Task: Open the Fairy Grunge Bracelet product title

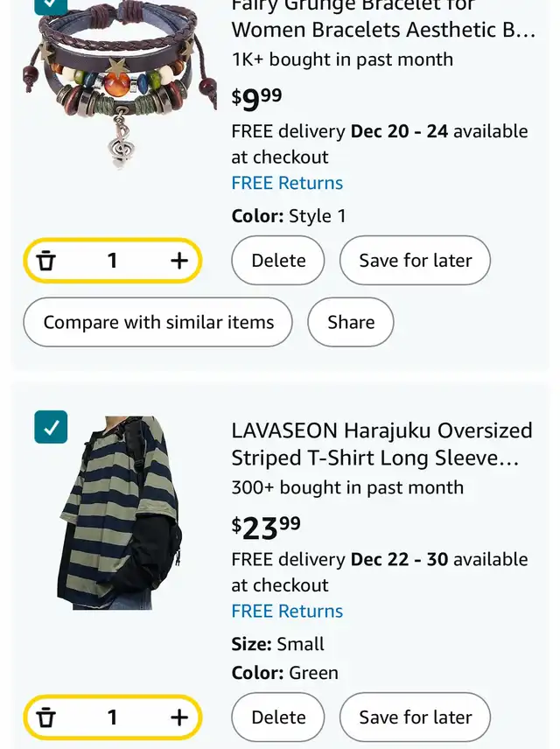Action: pyautogui.click(x=383, y=18)
